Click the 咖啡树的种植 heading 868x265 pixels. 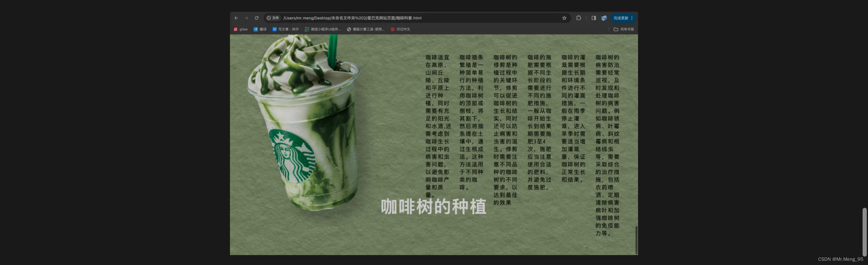(x=434, y=206)
